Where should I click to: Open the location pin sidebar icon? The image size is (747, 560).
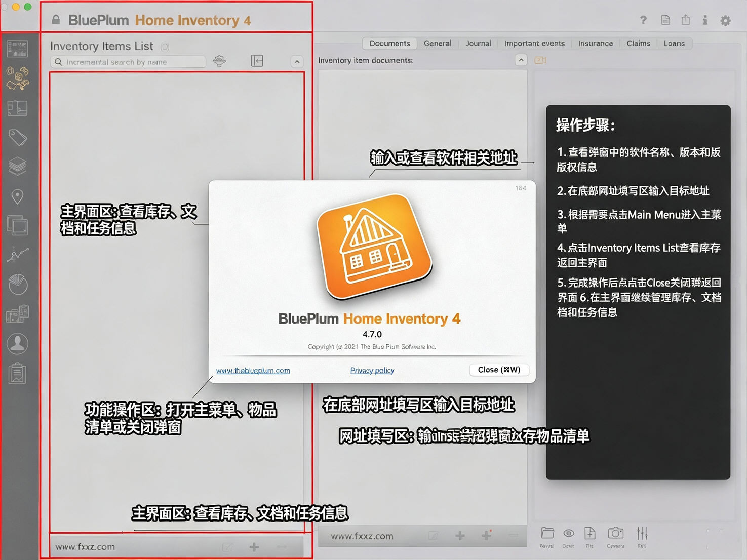click(x=17, y=196)
